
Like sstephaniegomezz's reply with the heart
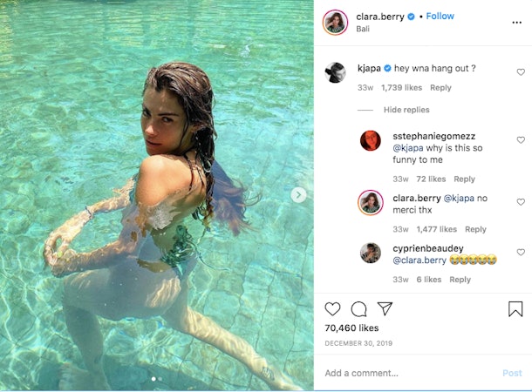pos(521,140)
